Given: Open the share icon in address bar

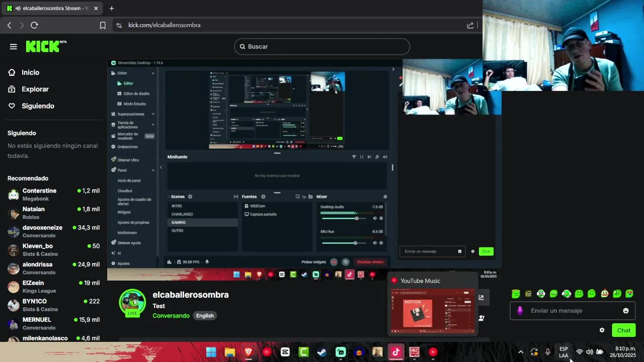Looking at the screenshot, I should (x=470, y=25).
